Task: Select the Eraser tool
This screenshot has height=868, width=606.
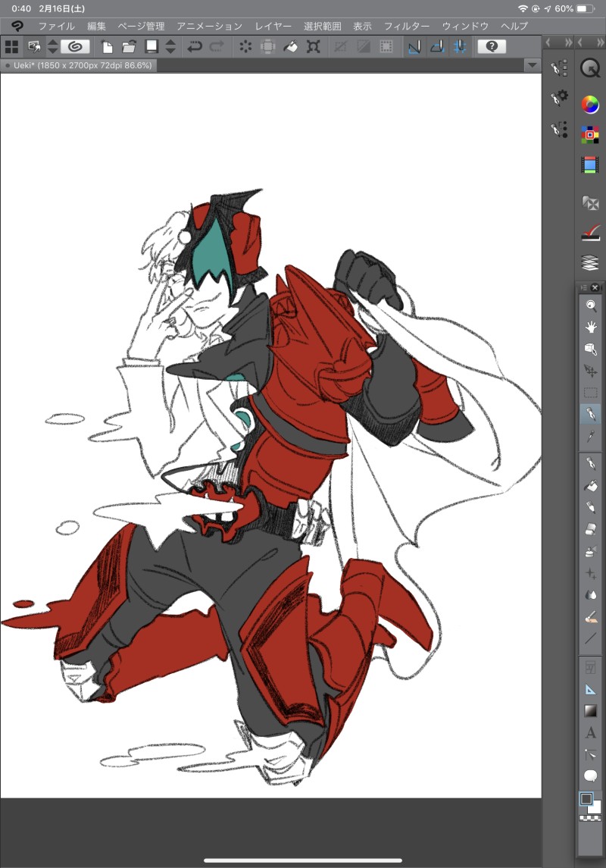Action: click(591, 529)
